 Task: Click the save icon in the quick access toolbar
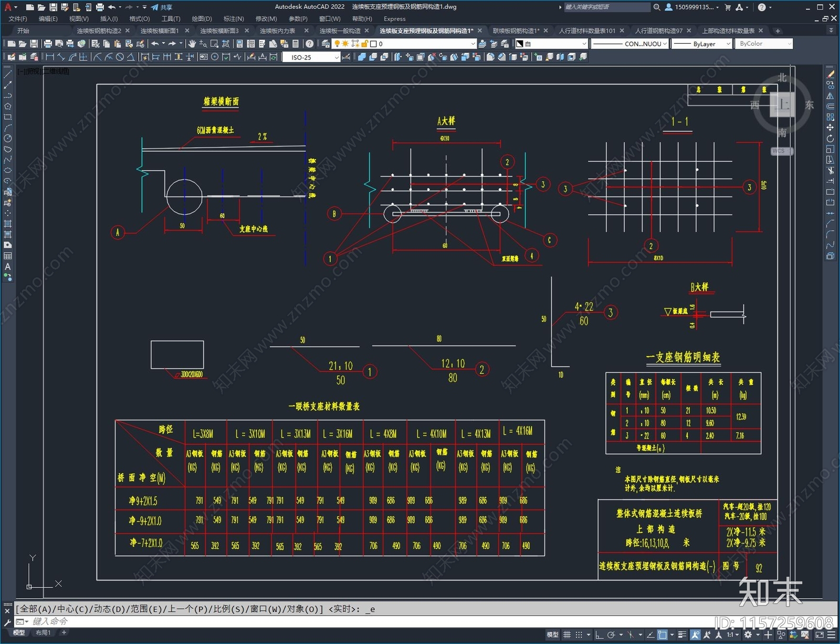coord(53,7)
